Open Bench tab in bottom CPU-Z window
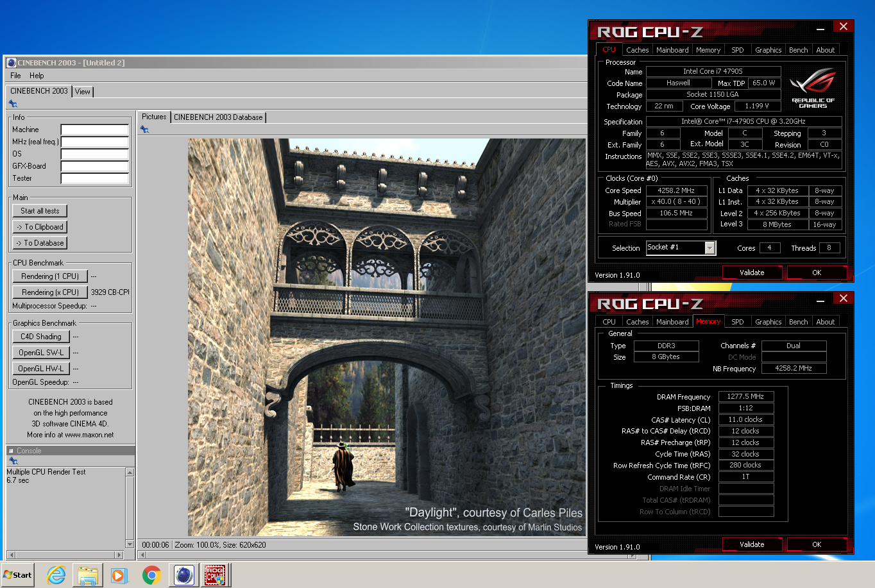Screen dimensions: 875x588 point(799,322)
